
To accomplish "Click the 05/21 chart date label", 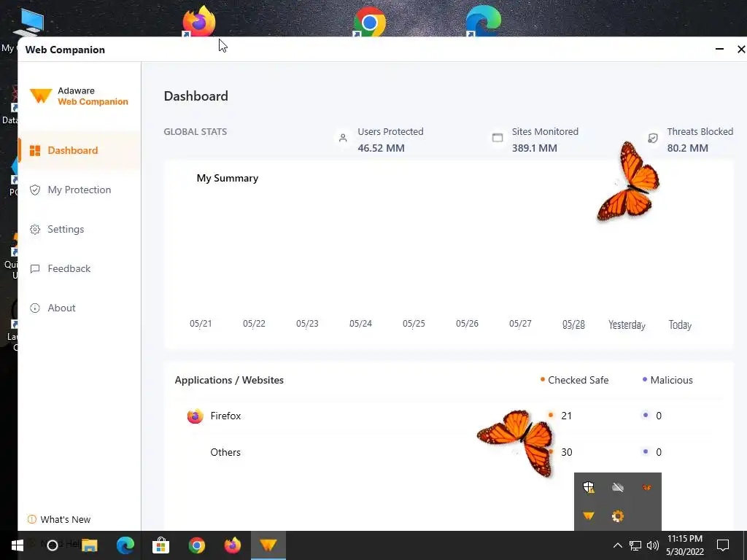I will pos(201,324).
